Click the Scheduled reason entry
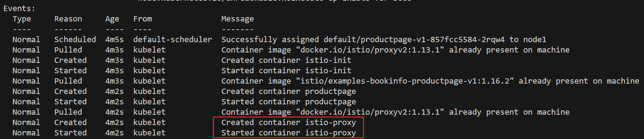Viewport: 644px width, 139px height. [x=75, y=40]
